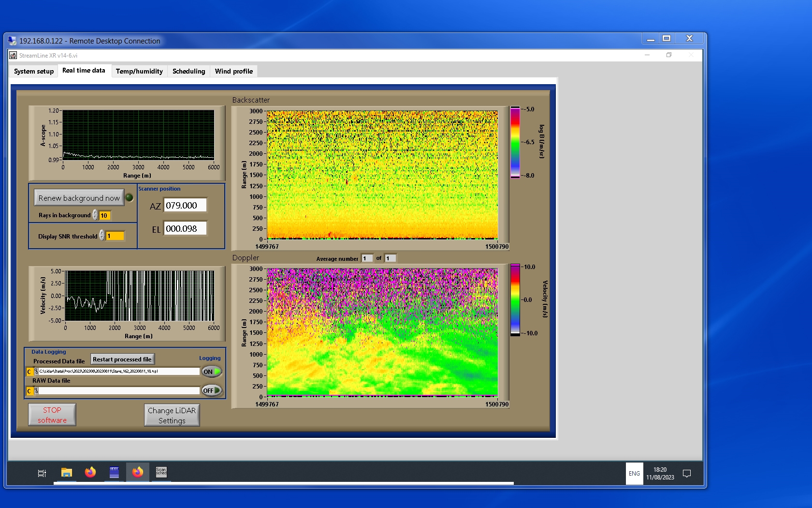This screenshot has height=508, width=812.
Task: Open the Scheduling tab
Action: [188, 71]
